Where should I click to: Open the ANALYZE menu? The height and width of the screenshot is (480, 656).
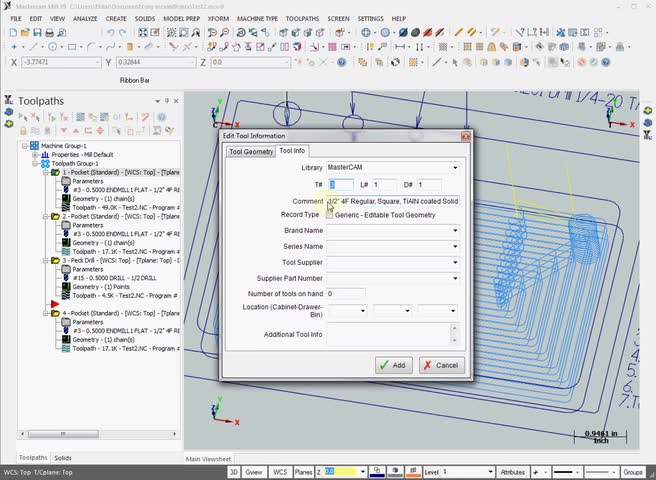click(85, 19)
